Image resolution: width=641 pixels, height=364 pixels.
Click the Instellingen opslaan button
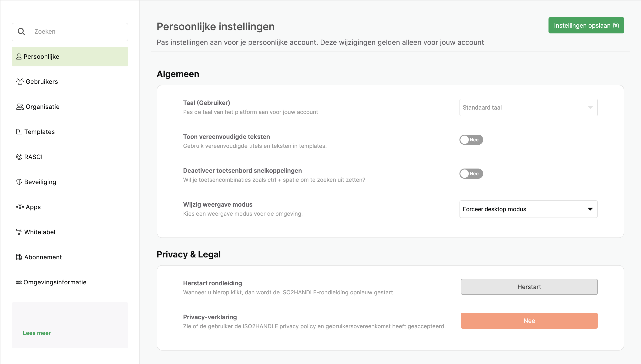pyautogui.click(x=586, y=25)
